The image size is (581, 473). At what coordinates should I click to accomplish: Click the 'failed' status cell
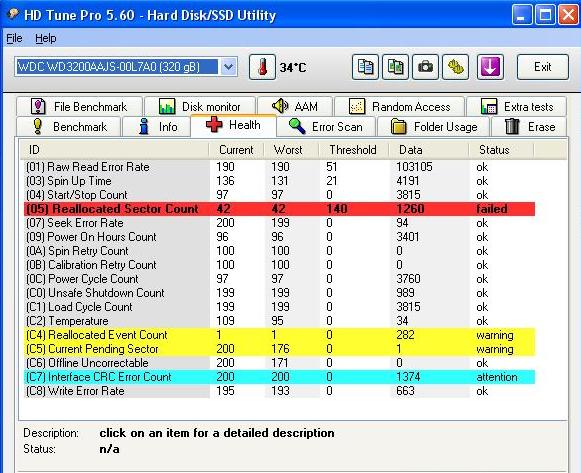click(492, 209)
